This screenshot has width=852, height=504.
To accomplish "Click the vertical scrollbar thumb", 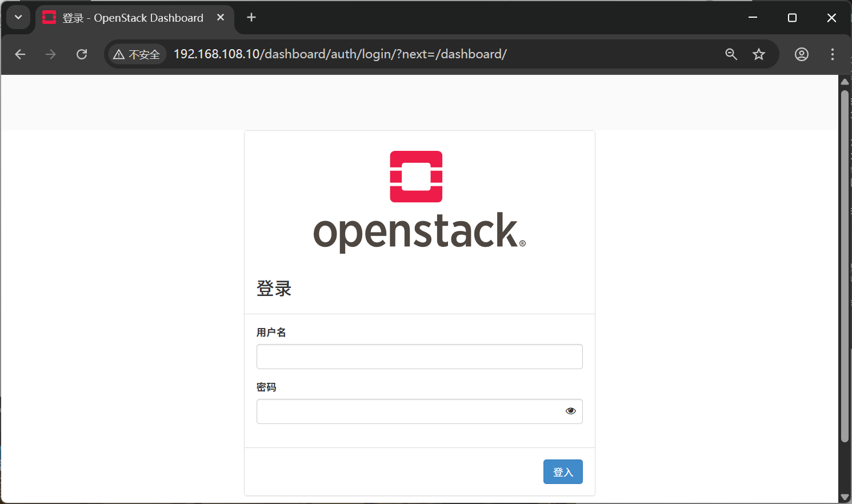I will tap(845, 266).
